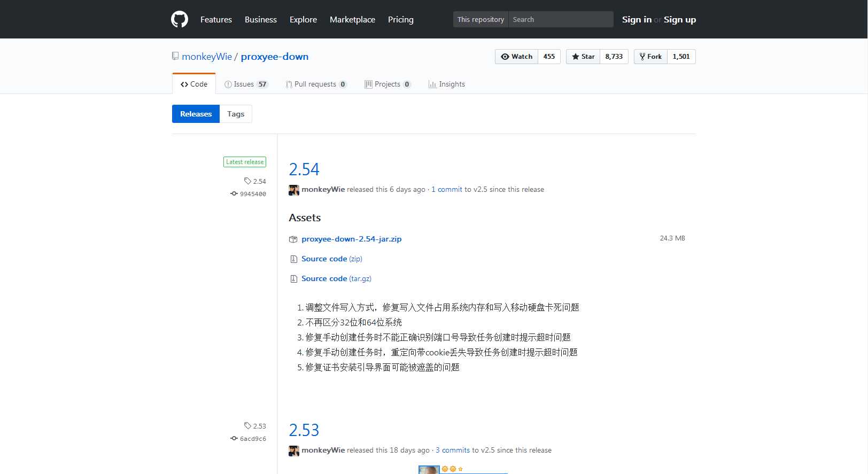Screen dimensions: 868x474
Task: Switch to the Pull requests tab
Action: (x=316, y=84)
